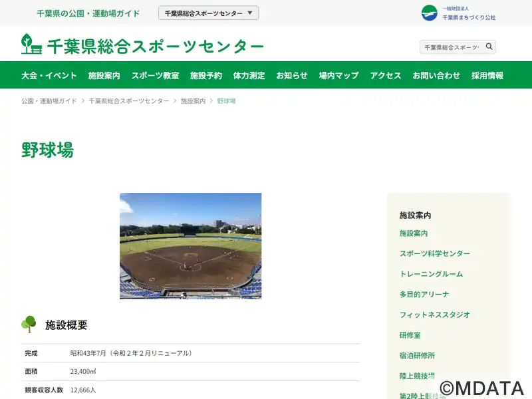532x399 pixels.
Task: Open the 施設案内 menu item
Action: 104,75
